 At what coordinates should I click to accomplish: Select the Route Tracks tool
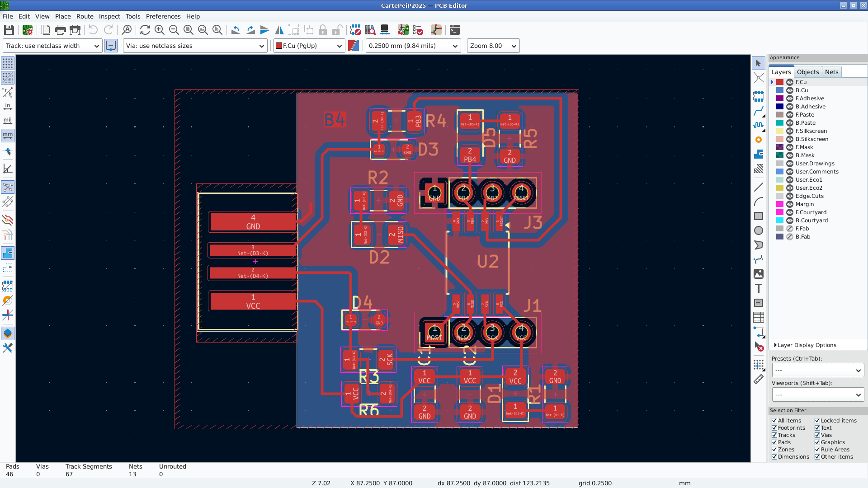click(759, 110)
